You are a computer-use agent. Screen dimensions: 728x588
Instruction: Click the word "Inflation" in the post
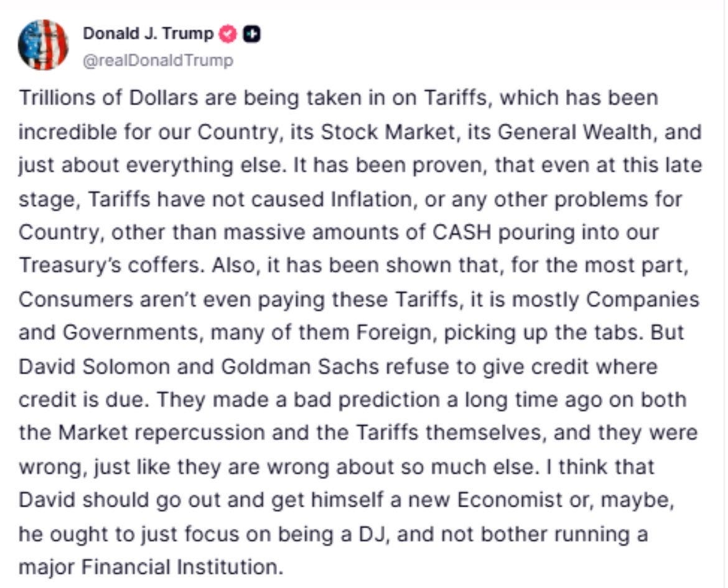click(370, 199)
